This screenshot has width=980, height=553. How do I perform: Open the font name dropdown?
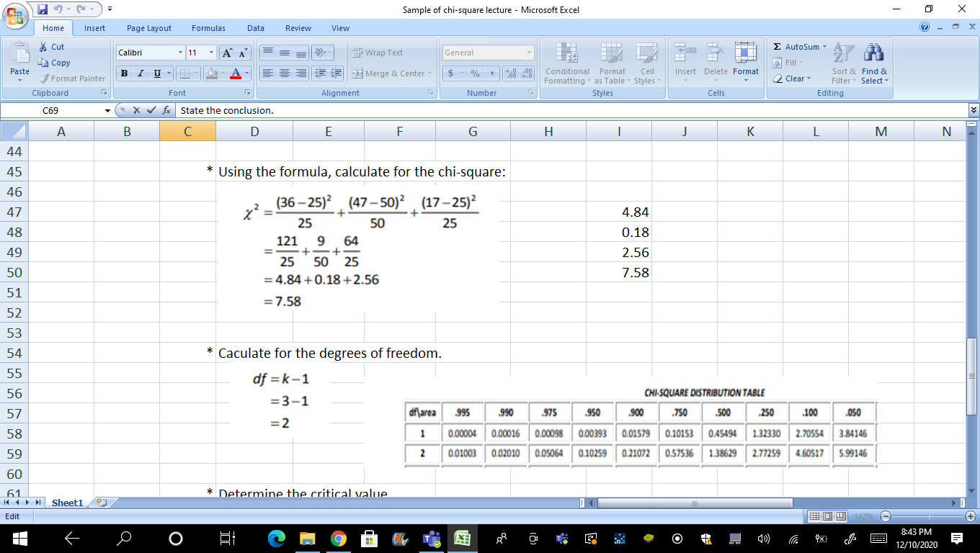tap(180, 53)
